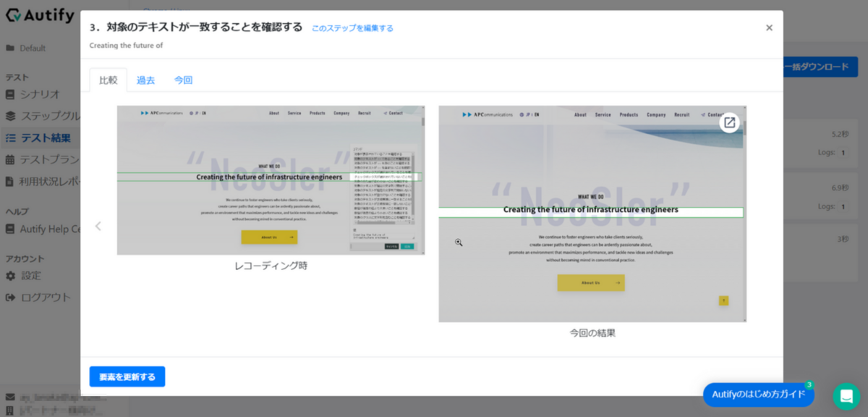Switch to the 今回 tab
The height and width of the screenshot is (417, 868).
(183, 81)
